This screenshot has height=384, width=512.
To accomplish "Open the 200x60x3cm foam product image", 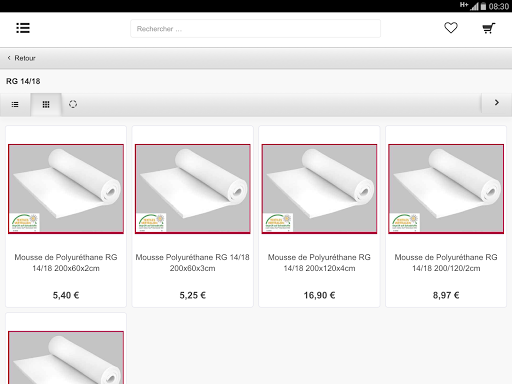I will (x=193, y=189).
